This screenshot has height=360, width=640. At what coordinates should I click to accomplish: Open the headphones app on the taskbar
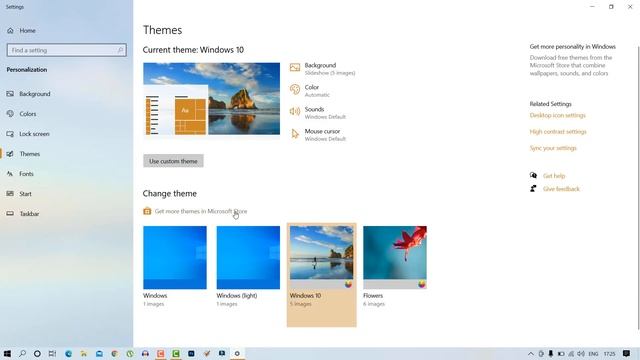coord(145,353)
